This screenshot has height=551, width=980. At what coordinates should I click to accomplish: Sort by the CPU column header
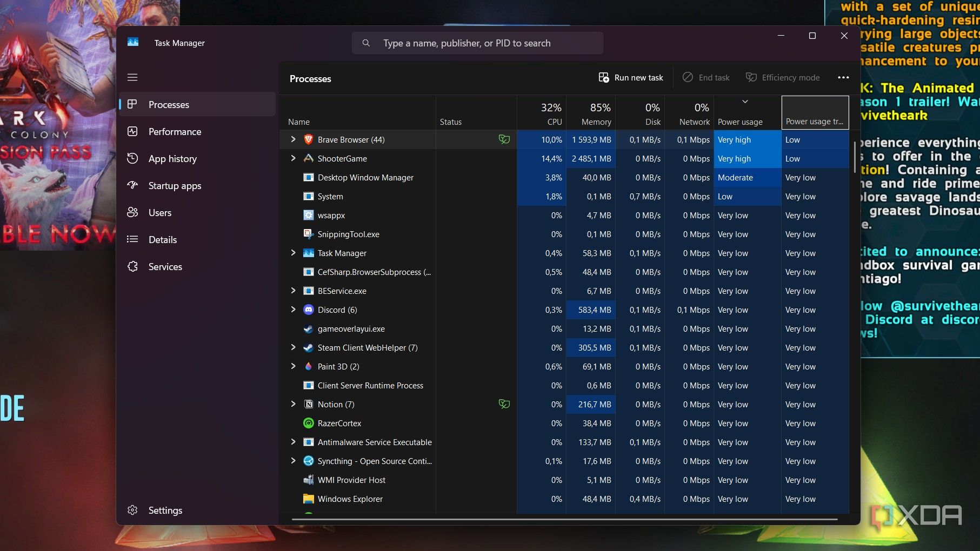[541, 113]
